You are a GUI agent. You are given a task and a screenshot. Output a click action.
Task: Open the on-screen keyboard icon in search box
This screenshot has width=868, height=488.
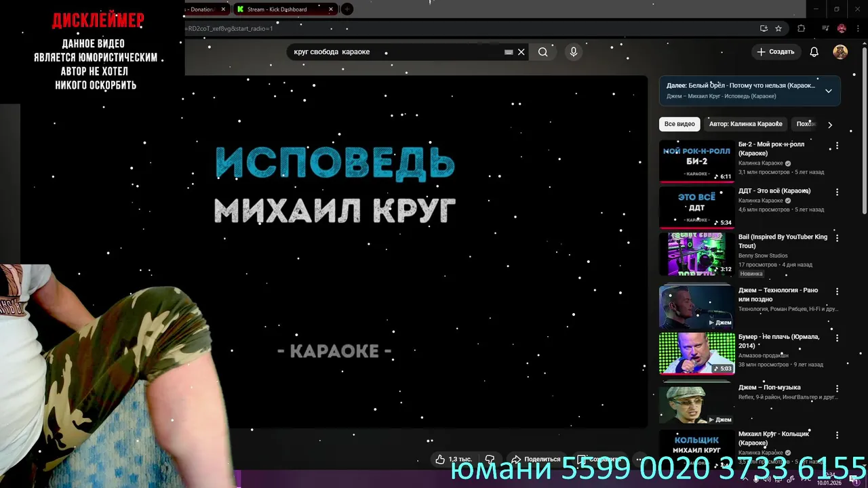[x=509, y=52]
